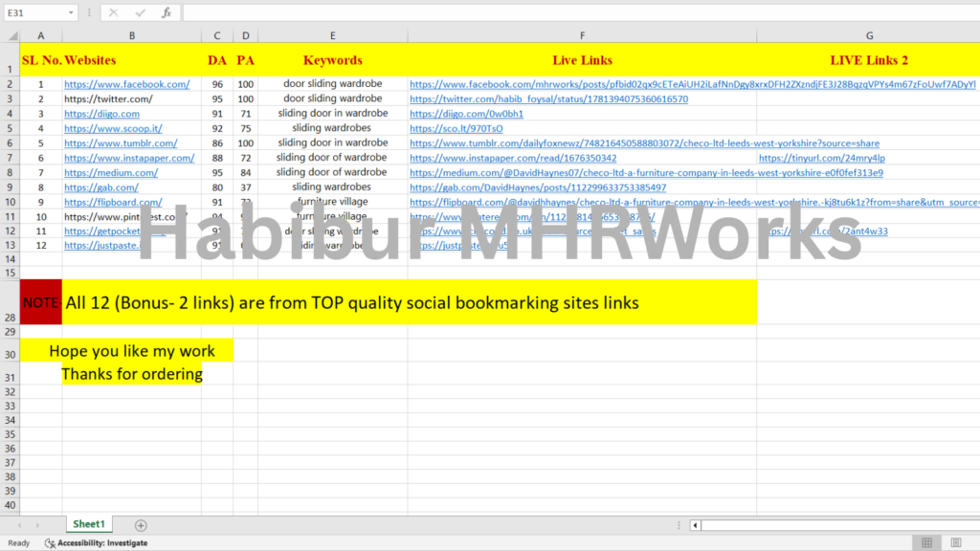Image resolution: width=980 pixels, height=551 pixels.
Task: Click the Insert Function fx icon
Action: coord(167,12)
